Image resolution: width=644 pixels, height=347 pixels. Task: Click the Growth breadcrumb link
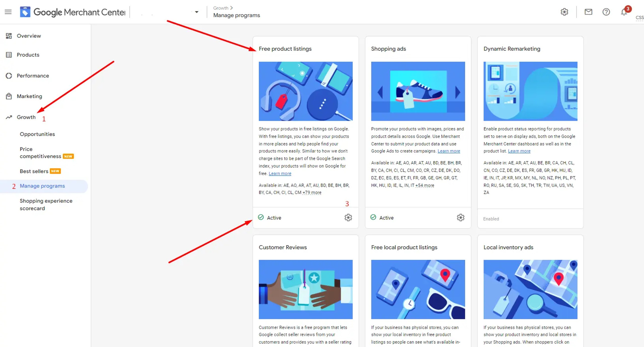[x=221, y=8]
